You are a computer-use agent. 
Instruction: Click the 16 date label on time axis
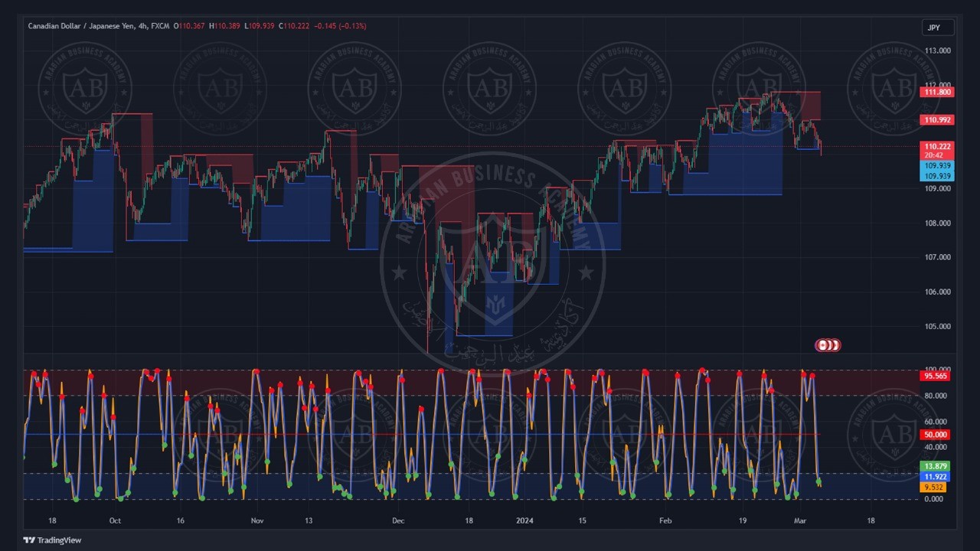click(181, 520)
